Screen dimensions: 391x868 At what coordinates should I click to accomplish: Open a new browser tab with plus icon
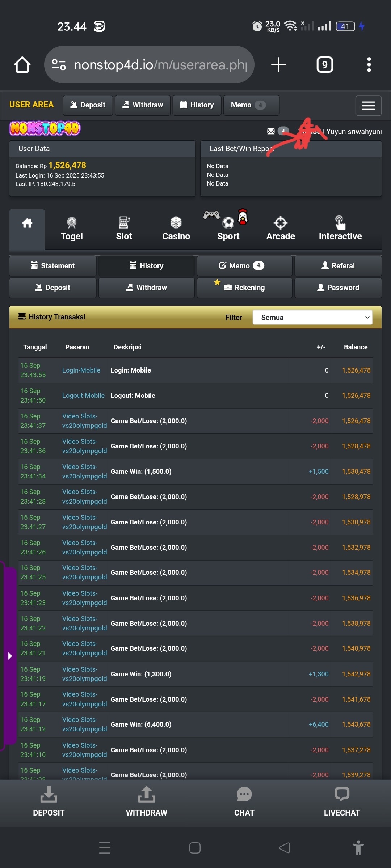[x=278, y=65]
